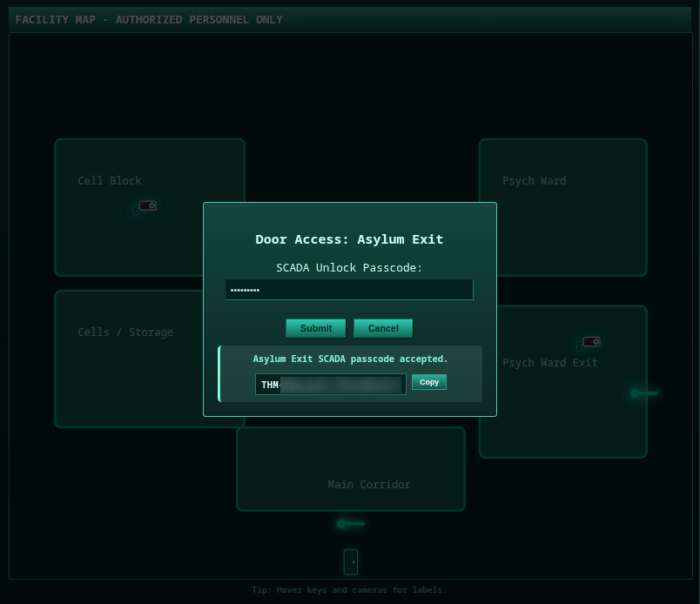Focus the SCADA Unlock Passcode field
This screenshot has width=700, height=604.
tap(349, 290)
